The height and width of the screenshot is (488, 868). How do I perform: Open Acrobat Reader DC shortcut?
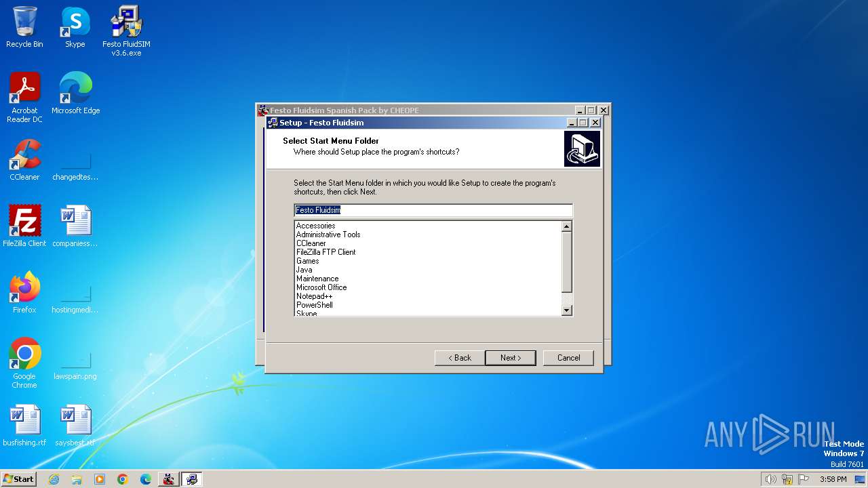click(x=24, y=97)
